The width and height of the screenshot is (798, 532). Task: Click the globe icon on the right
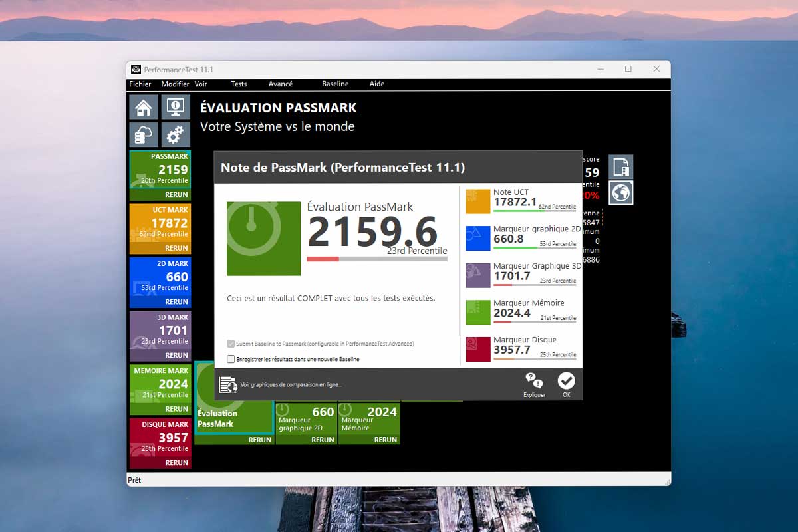[621, 193]
